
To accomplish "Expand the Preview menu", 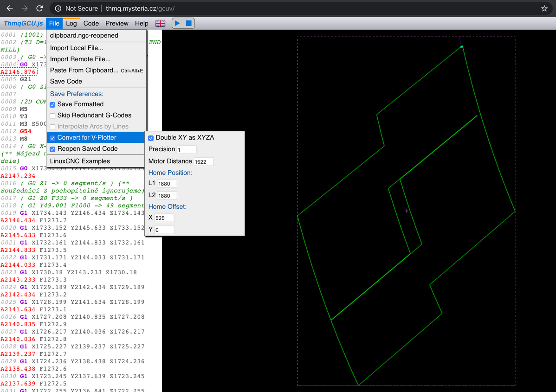I will 116,23.
